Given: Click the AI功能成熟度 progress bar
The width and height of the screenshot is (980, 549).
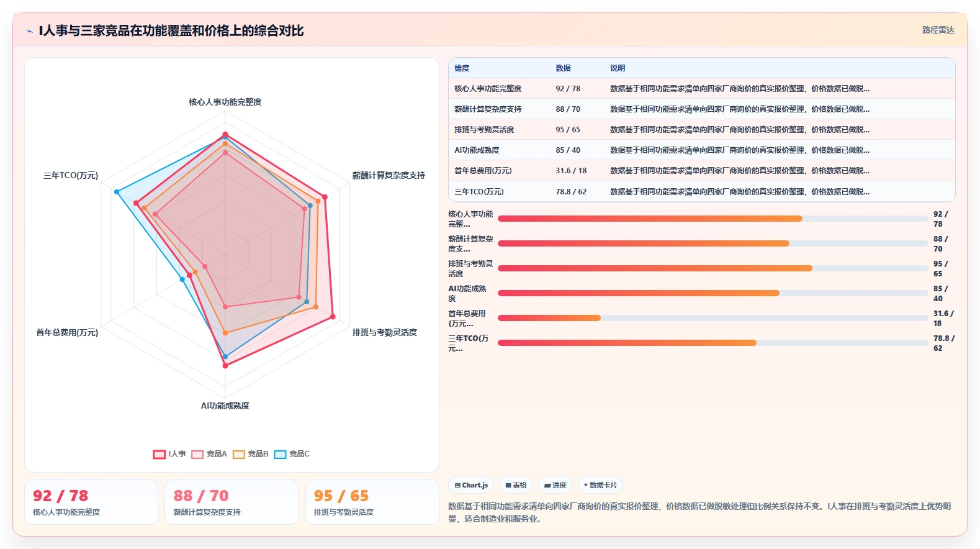Looking at the screenshot, I should coord(713,293).
